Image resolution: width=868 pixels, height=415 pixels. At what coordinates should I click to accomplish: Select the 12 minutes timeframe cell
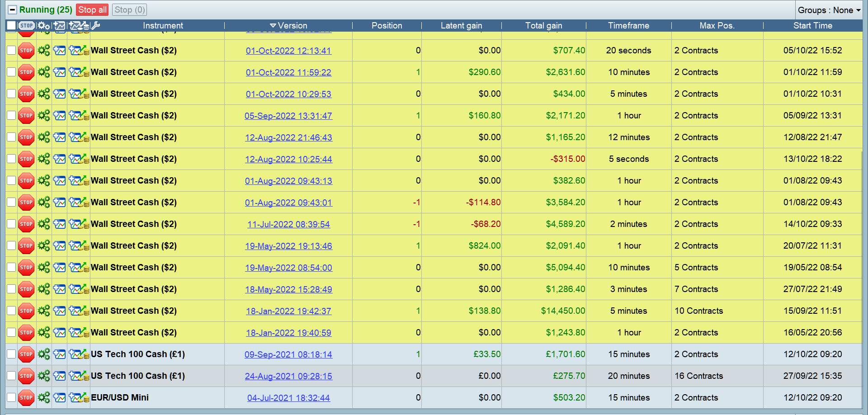629,137
